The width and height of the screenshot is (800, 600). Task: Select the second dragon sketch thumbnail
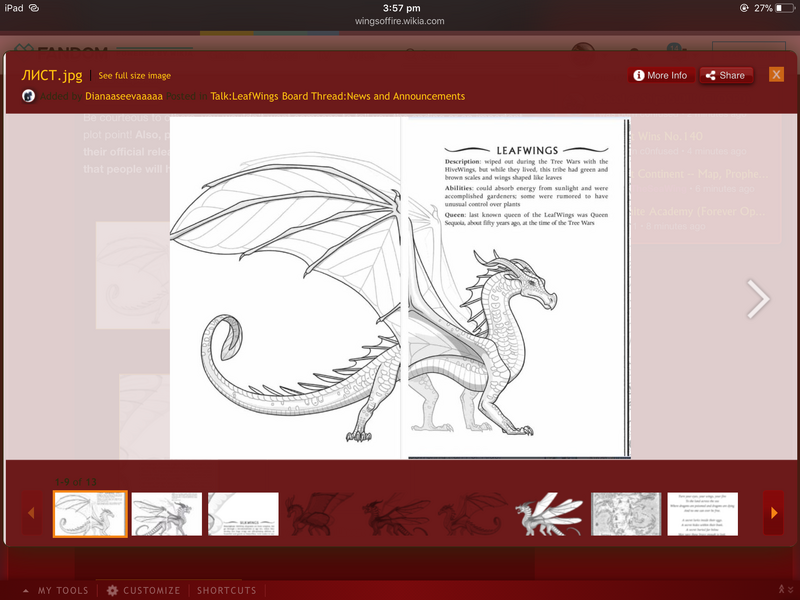167,513
